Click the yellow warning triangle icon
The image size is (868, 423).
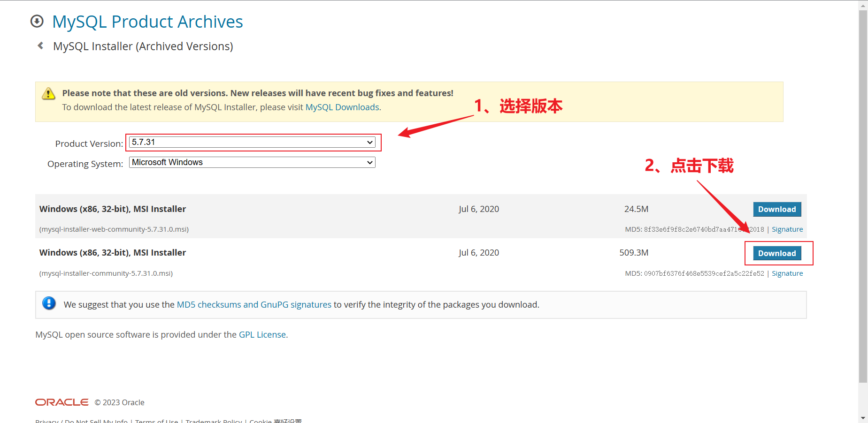(48, 93)
